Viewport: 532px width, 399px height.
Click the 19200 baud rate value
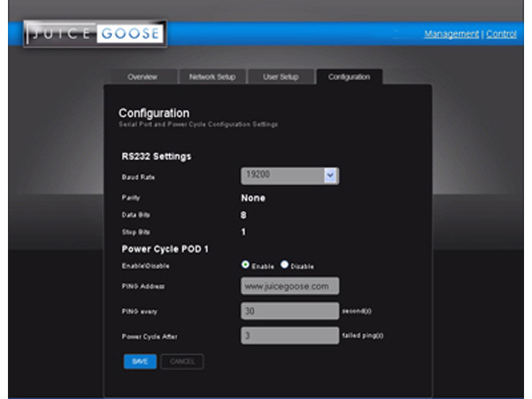[x=282, y=176]
